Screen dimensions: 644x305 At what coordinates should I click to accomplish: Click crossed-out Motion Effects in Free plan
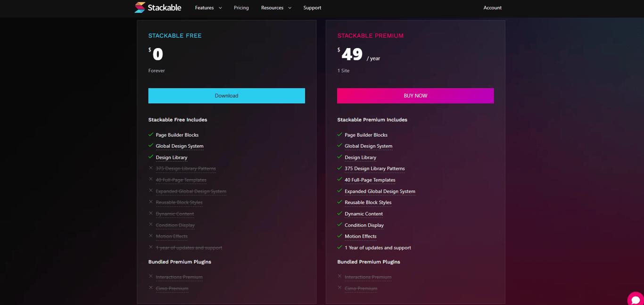172,237
